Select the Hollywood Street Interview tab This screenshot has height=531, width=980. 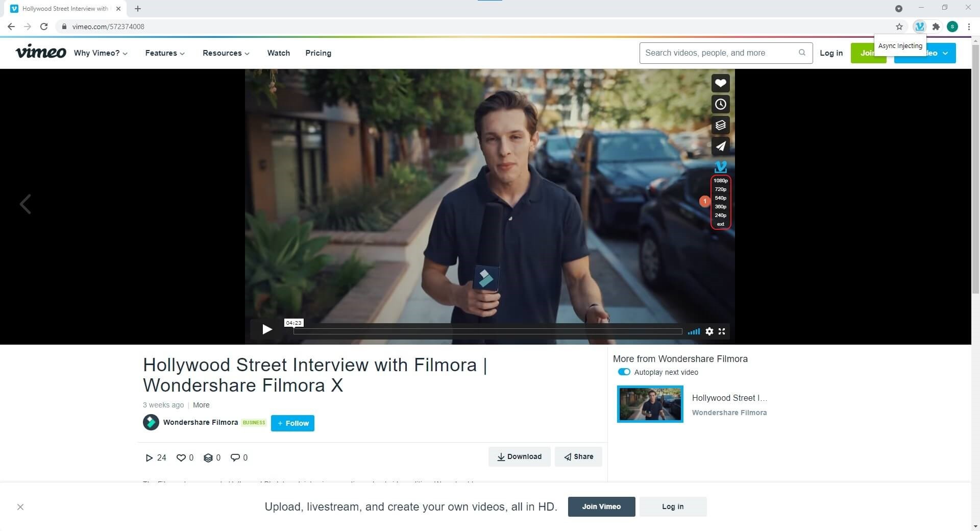click(65, 9)
